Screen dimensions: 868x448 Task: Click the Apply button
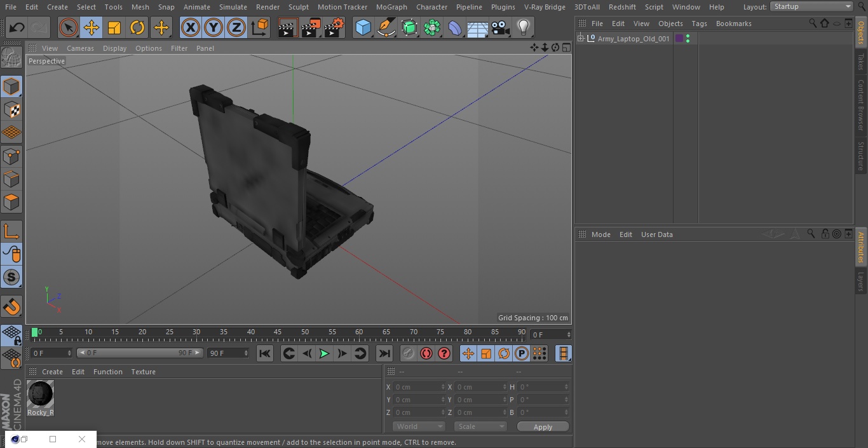(543, 426)
